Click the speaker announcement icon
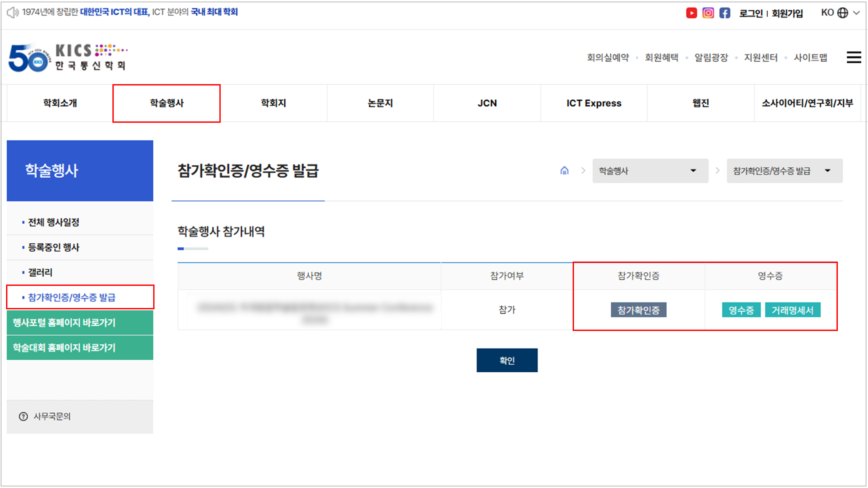The image size is (868, 488). pos(12,13)
